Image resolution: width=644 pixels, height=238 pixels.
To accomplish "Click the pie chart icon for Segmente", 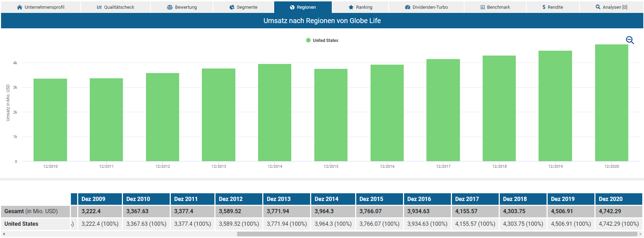I will [232, 7].
